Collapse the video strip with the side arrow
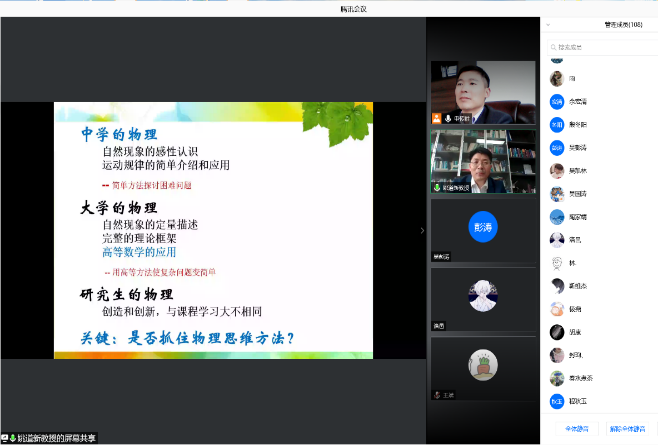The height and width of the screenshot is (445, 658). (x=421, y=230)
